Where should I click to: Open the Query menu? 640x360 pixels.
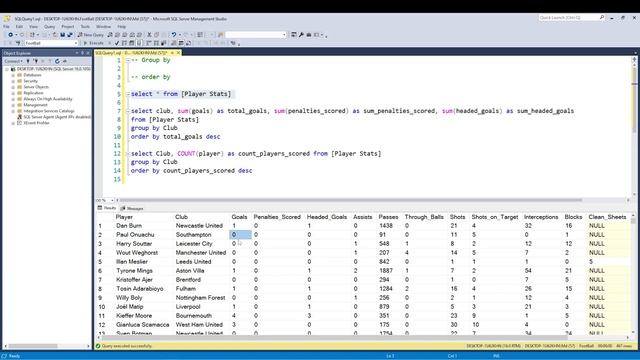point(49,27)
